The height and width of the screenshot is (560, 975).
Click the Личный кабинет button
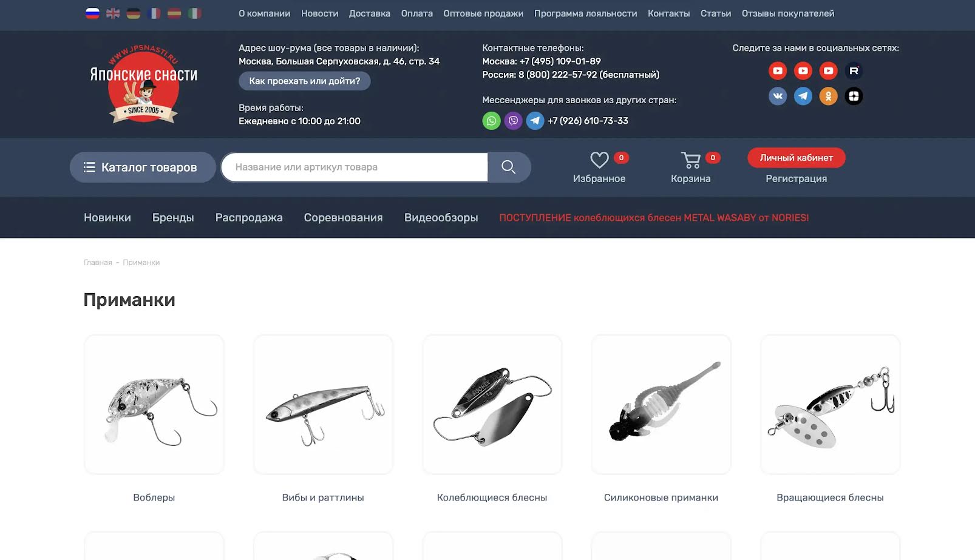[797, 158]
